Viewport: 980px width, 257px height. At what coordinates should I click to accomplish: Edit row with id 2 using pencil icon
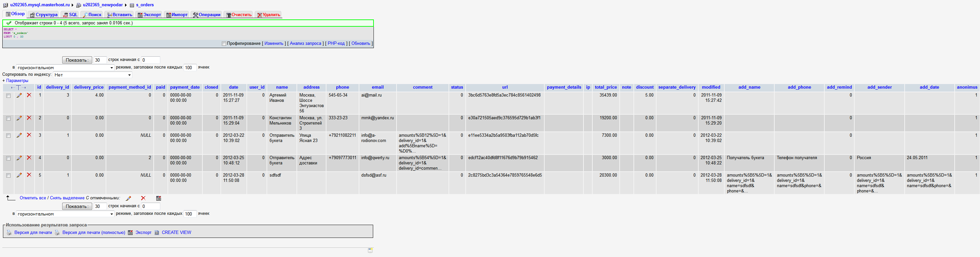coord(19,118)
